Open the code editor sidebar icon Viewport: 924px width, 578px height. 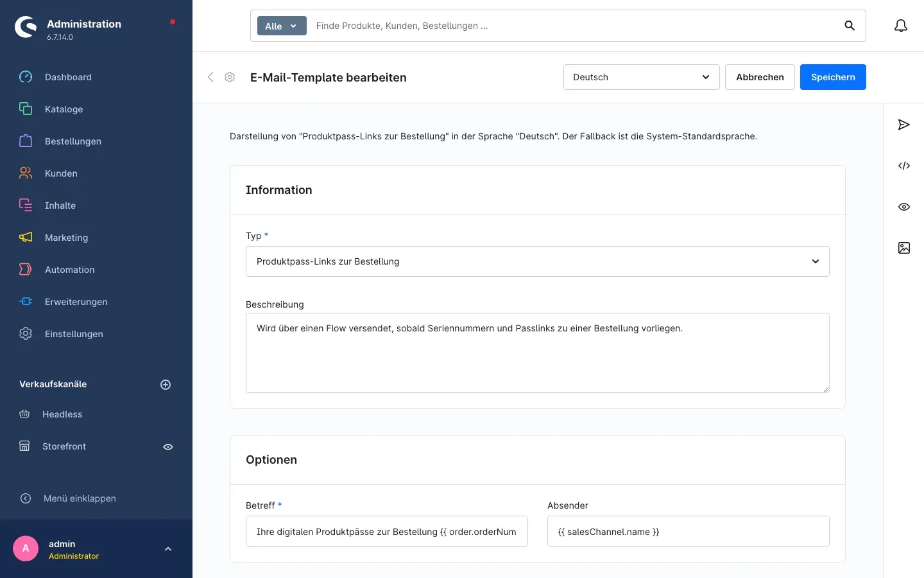[x=904, y=166]
